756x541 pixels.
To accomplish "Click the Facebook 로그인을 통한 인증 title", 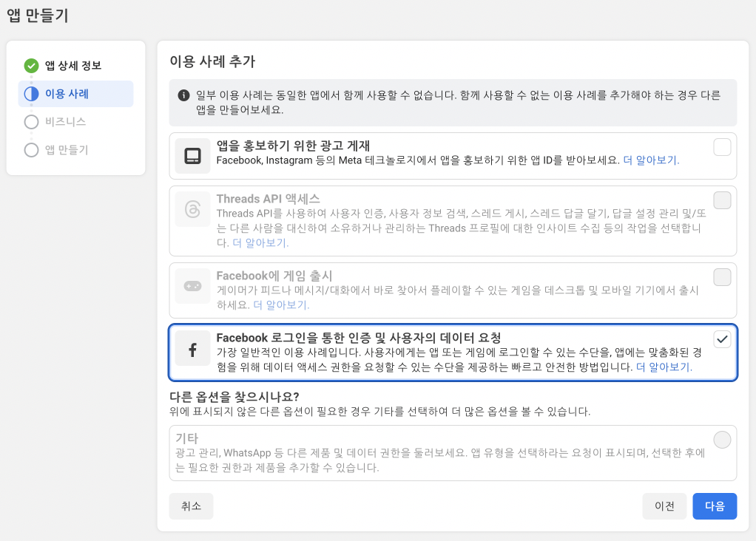I will pos(359,338).
